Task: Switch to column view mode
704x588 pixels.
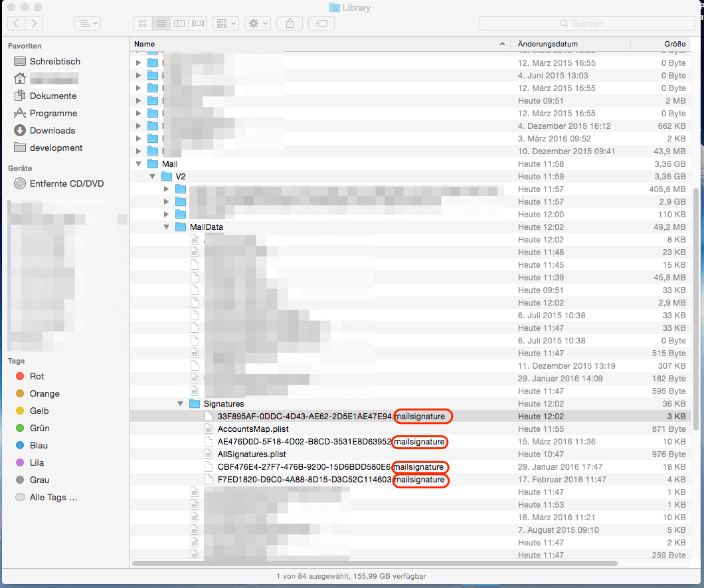Action: coord(179,23)
